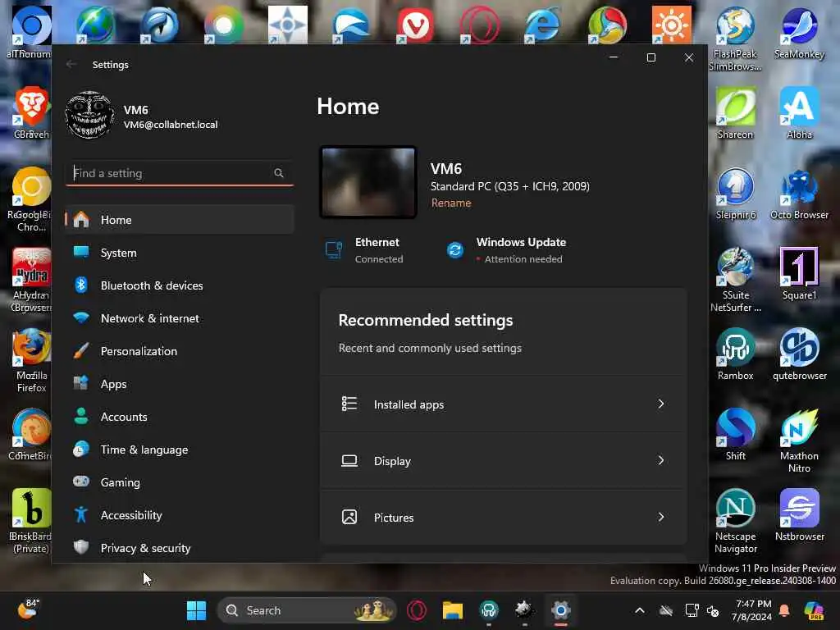This screenshot has height=630, width=840.
Task: Click the Installed apps list icon
Action: pyautogui.click(x=349, y=404)
